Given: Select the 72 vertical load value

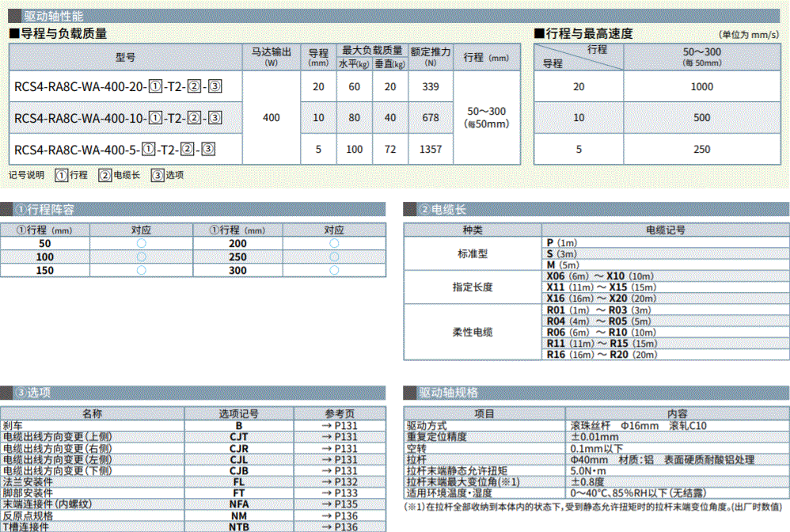Looking at the screenshot, I should click(390, 149).
